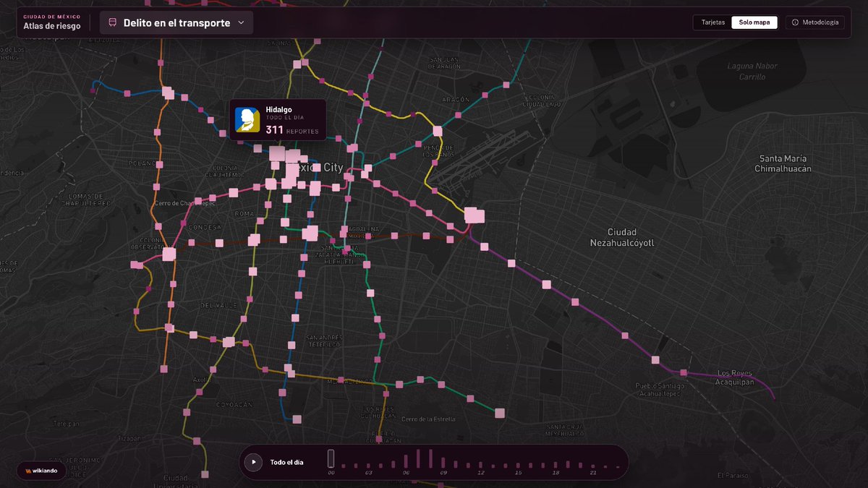Screen dimensions: 868x488
Task: Click the Atlas de riesgo title
Action: [x=52, y=26]
